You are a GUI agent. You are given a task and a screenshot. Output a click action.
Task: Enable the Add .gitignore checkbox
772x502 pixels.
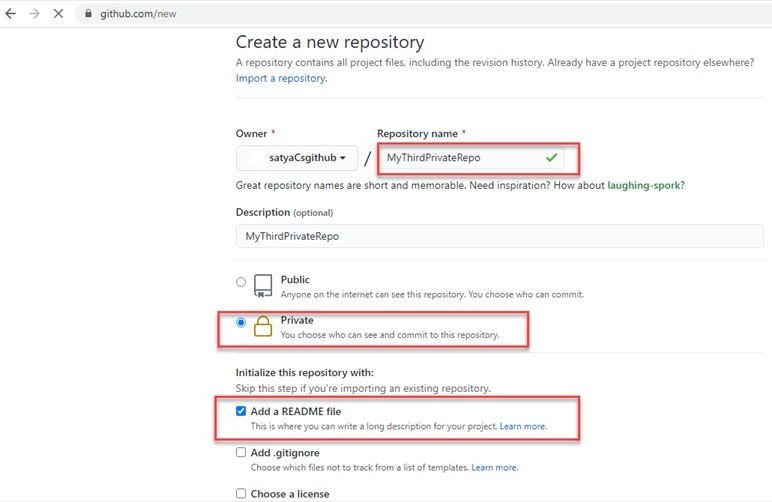tap(241, 453)
